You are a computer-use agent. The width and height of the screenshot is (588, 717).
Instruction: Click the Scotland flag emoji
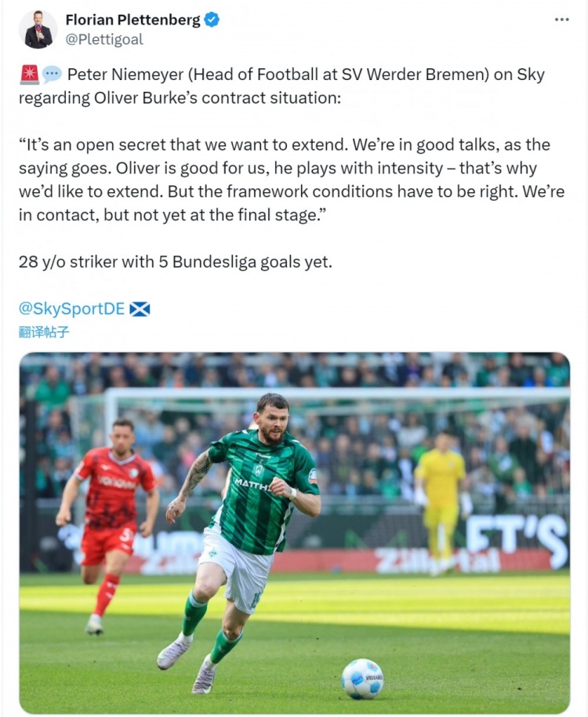pos(140,309)
